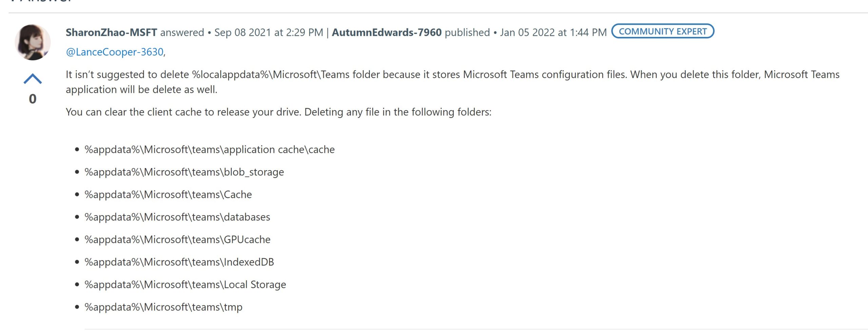The image size is (868, 331).
Task: Click the COMMUNITY EXPERT badge
Action: click(x=663, y=32)
